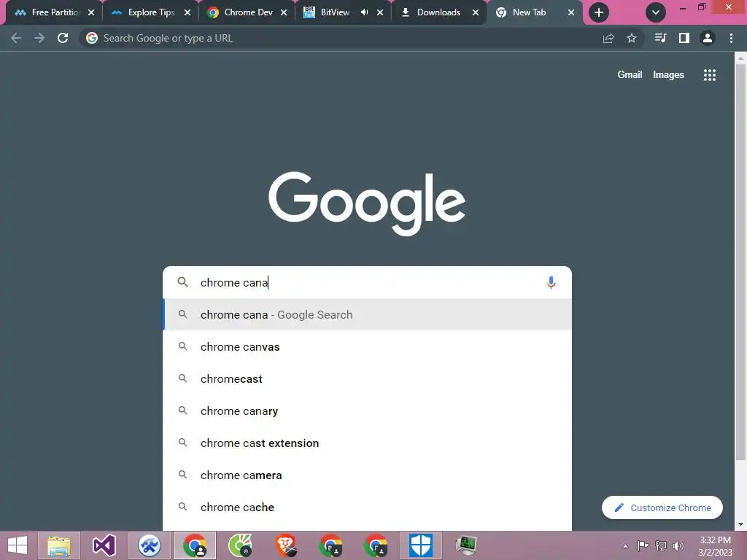The image size is (747, 560).
Task: Reload the current page
Action: (x=63, y=38)
